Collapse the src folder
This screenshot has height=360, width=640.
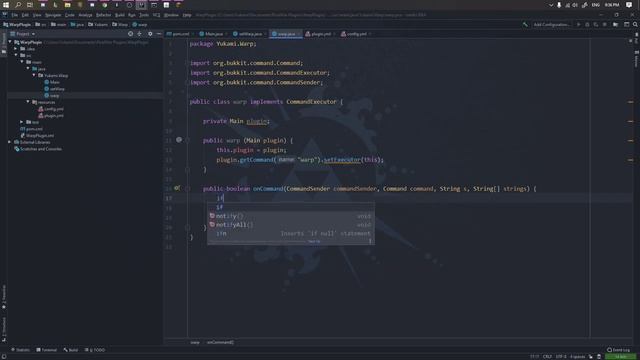tap(16, 55)
